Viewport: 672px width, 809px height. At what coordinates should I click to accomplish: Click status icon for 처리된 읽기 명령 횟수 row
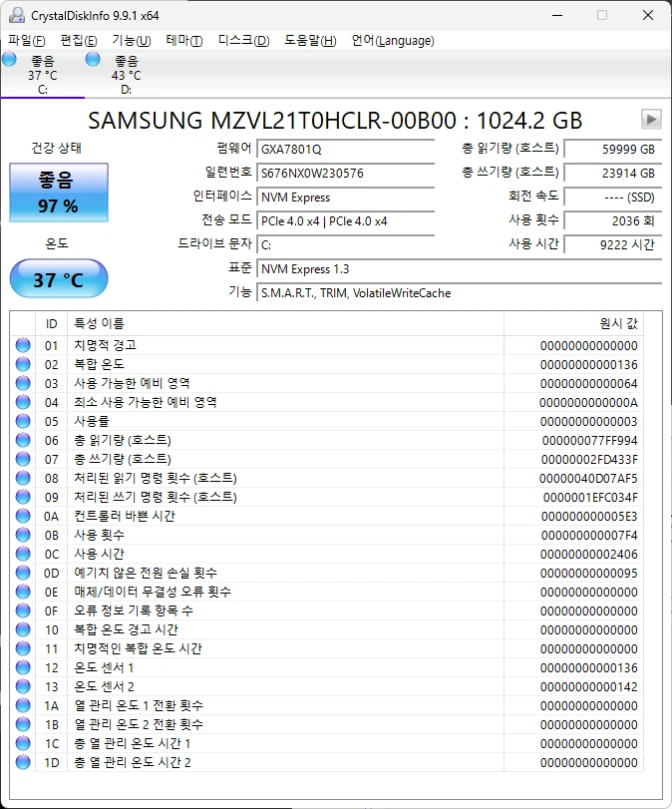tap(23, 478)
